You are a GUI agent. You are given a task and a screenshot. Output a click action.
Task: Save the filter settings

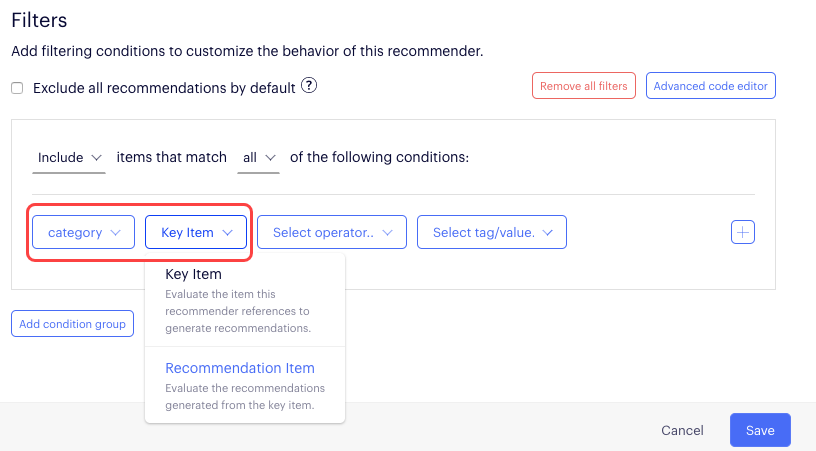[x=760, y=430]
